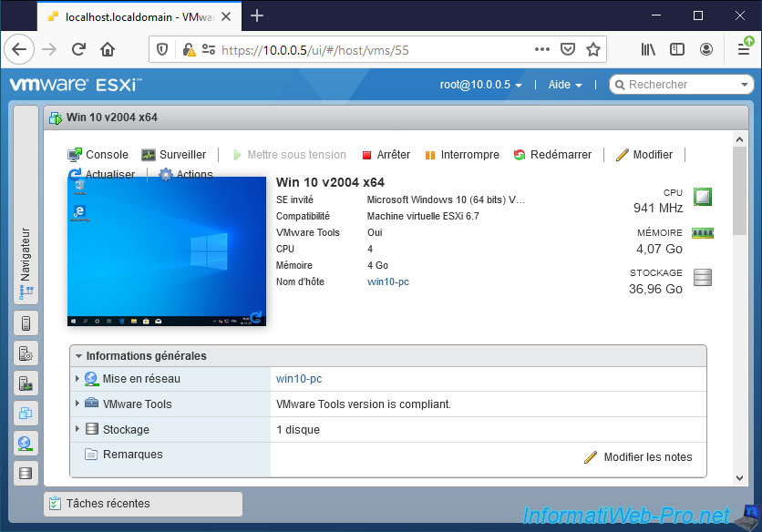
Task: Toggle the Firefox sidebar
Action: point(677,49)
